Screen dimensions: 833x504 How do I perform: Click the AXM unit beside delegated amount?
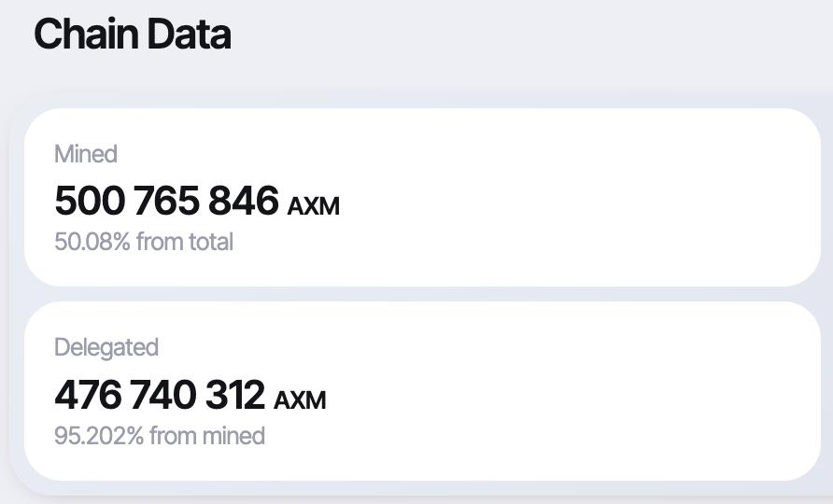point(300,399)
